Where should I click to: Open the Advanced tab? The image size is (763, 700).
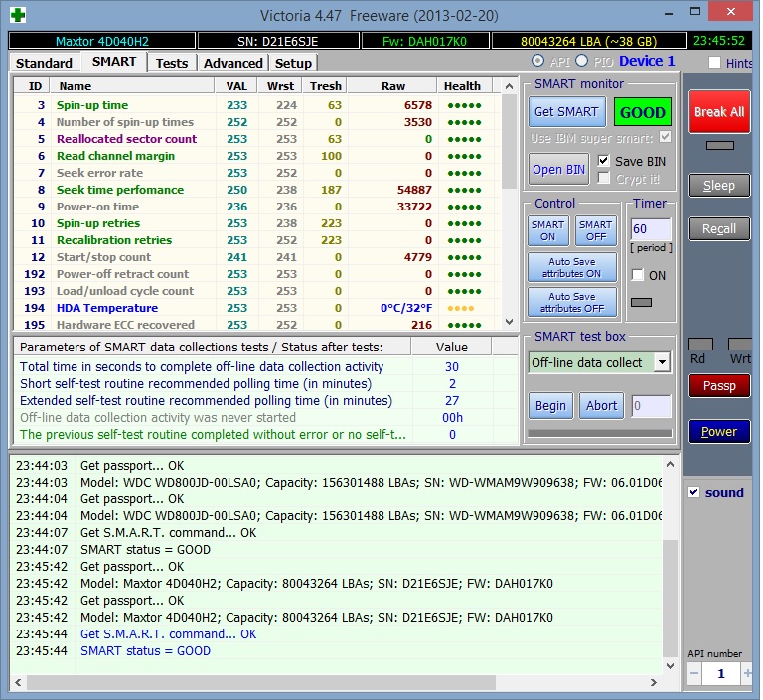tap(232, 63)
